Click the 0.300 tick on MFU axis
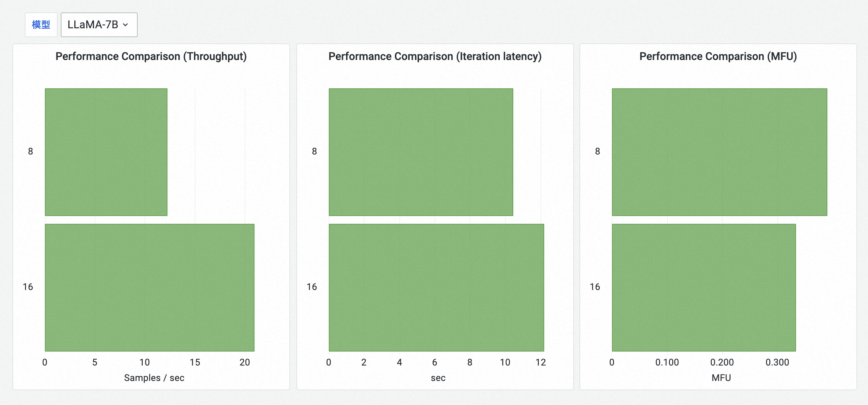This screenshot has width=868, height=405. click(777, 362)
